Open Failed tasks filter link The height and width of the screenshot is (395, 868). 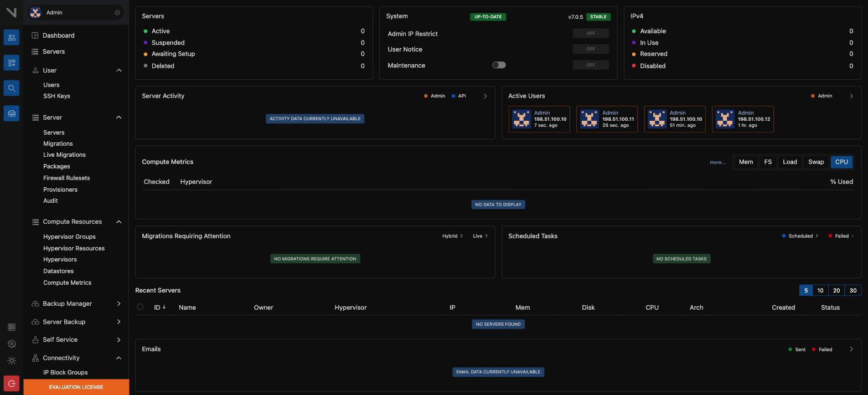841,236
